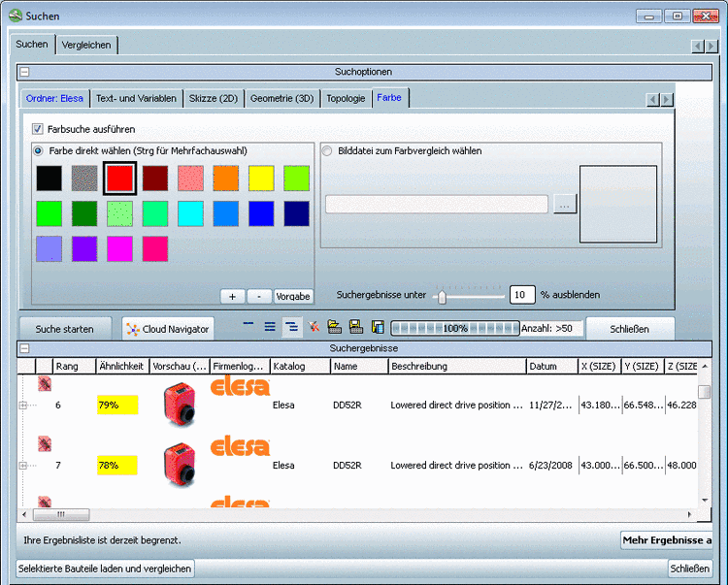
Task: Click the floppy disk save icon
Action: pos(356,328)
